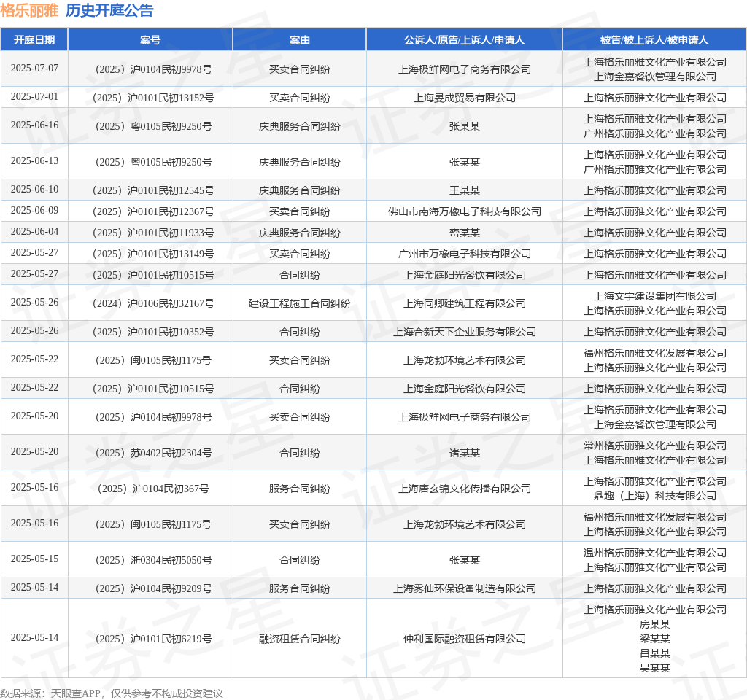Click case number 沪0104民初367号
Image resolution: width=747 pixels, height=700 pixels.
[153, 489]
